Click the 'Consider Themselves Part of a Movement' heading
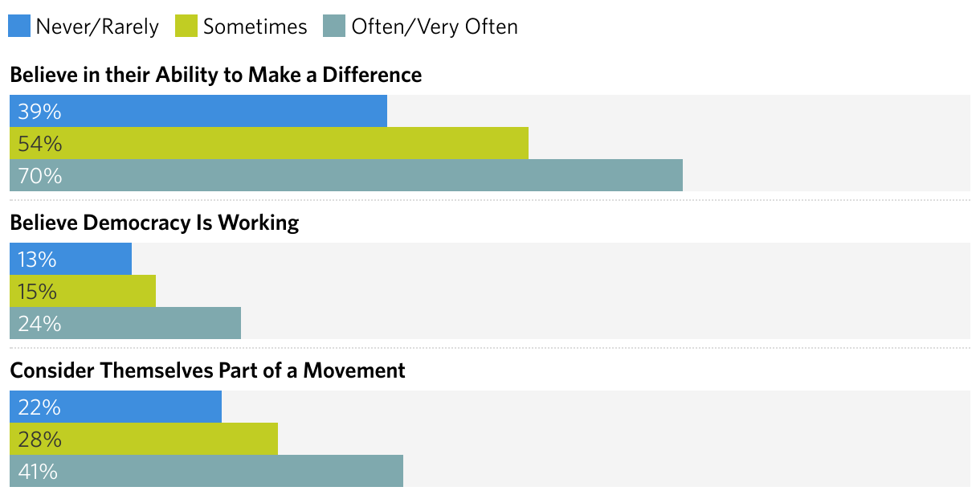This screenshot has width=980, height=495. pyautogui.click(x=207, y=370)
